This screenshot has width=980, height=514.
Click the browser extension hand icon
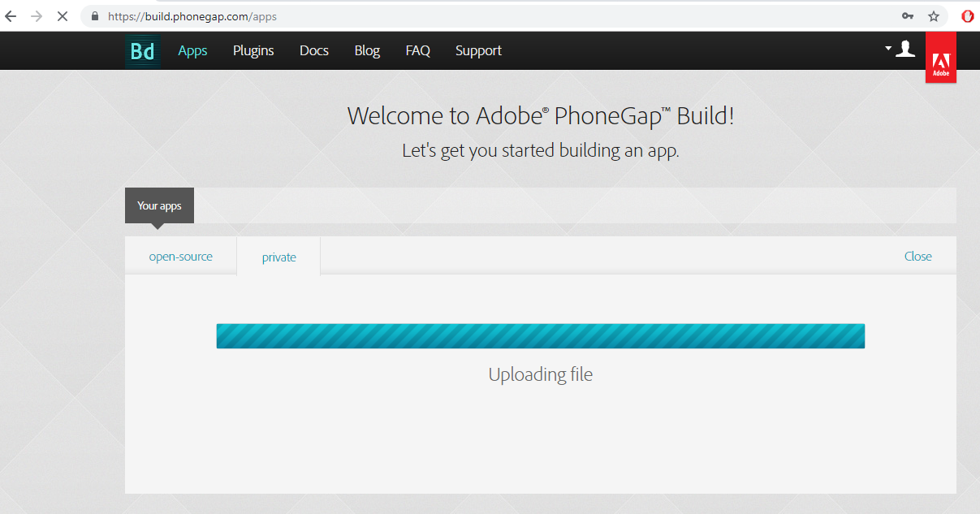click(x=967, y=15)
